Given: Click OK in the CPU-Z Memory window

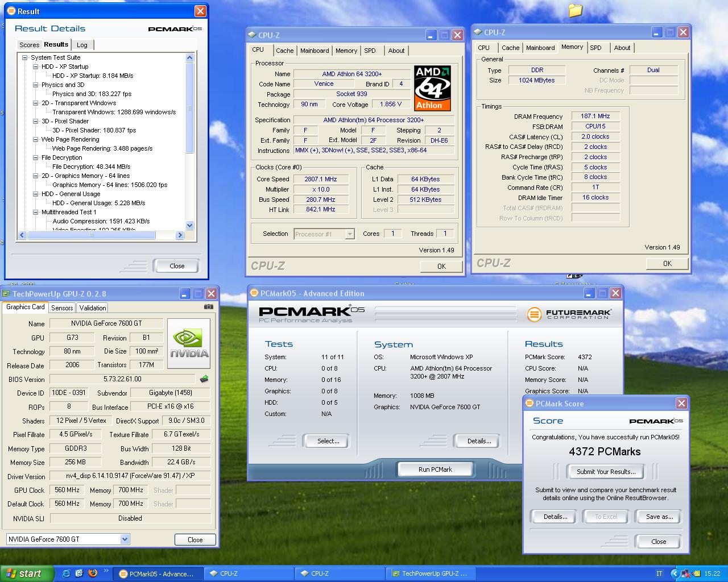Looking at the screenshot, I should (667, 264).
